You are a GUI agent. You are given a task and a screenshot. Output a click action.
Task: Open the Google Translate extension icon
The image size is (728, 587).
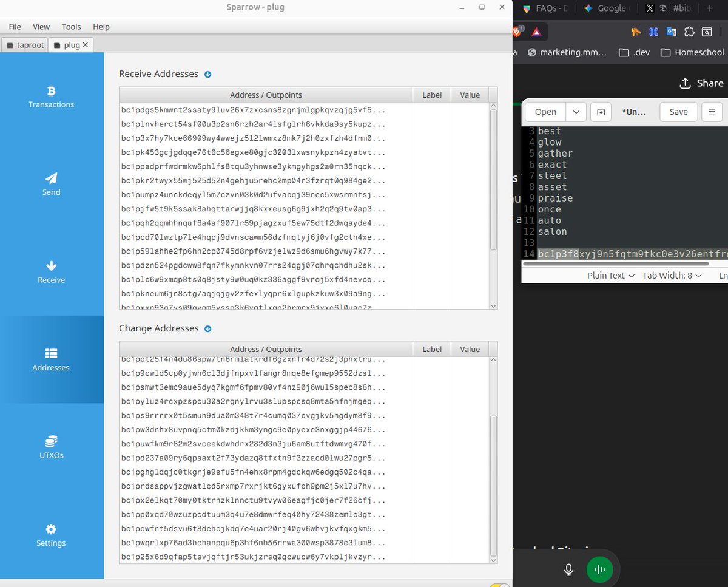point(671,32)
